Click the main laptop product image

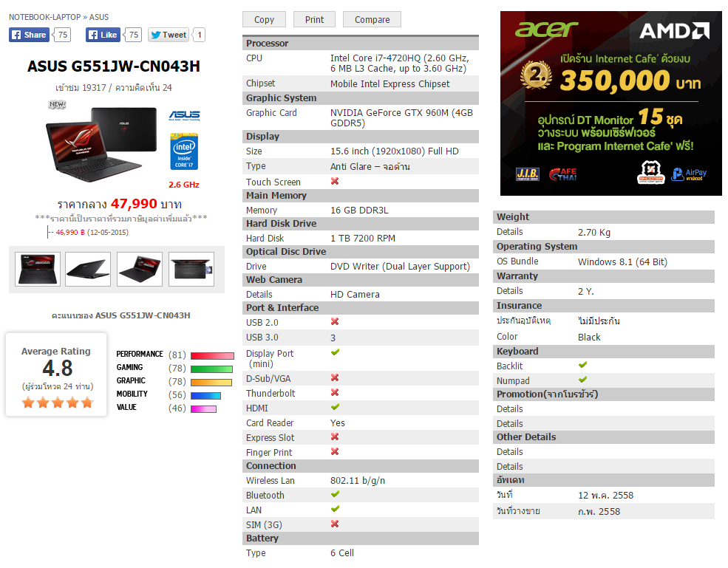coord(101,145)
